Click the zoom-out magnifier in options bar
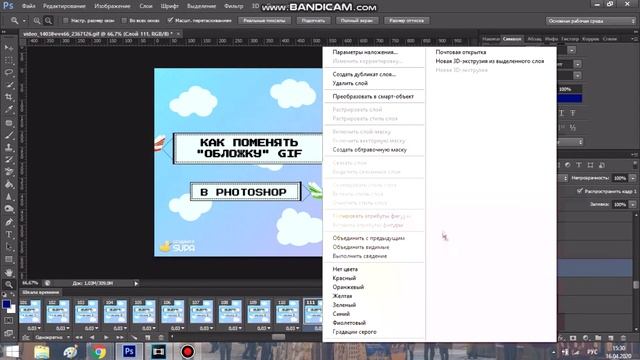The image size is (640, 360). coord(48,20)
